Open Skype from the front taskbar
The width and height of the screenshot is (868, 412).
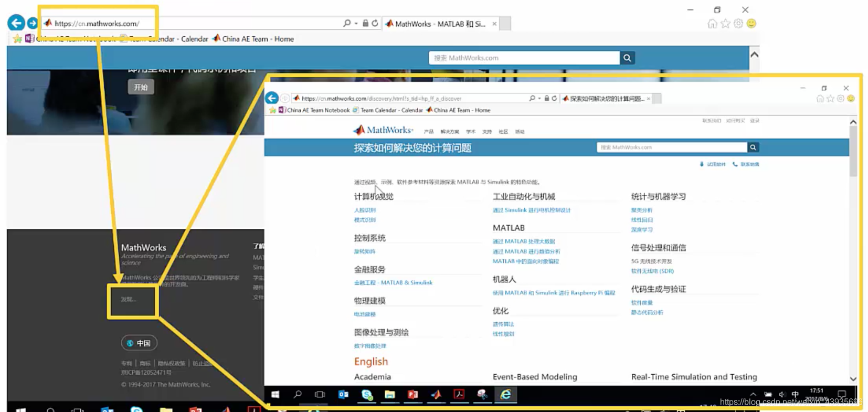[x=367, y=394]
